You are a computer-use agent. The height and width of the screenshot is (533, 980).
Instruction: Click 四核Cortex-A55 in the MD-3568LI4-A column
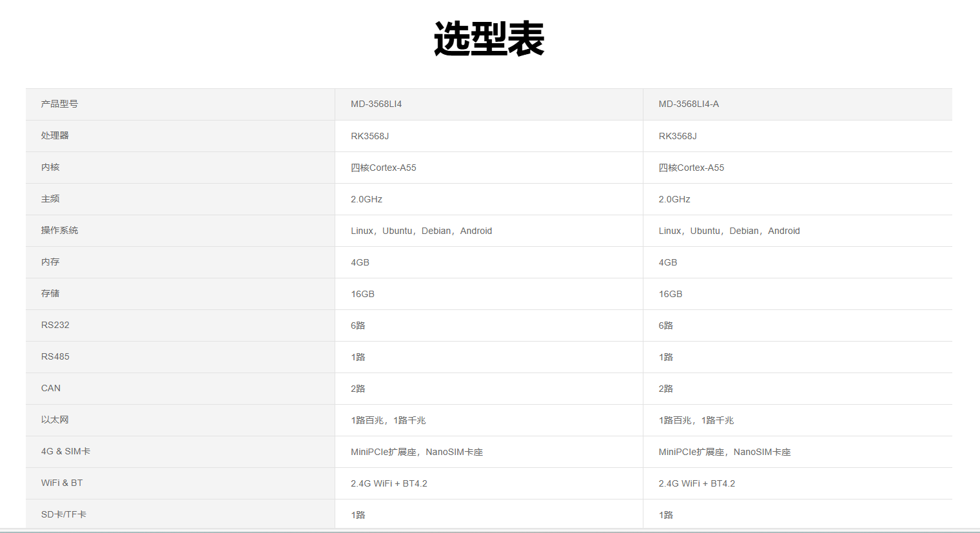(691, 168)
